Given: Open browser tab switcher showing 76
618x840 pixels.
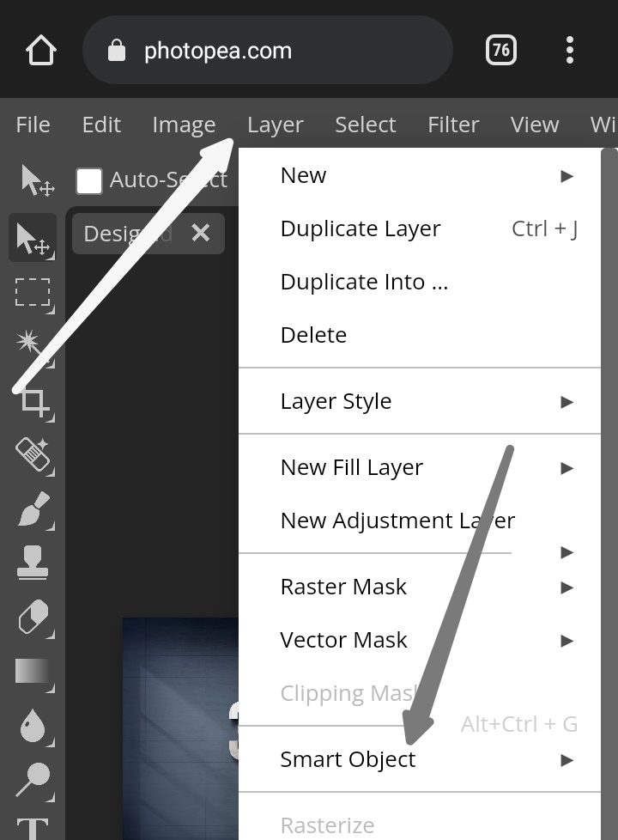Looking at the screenshot, I should (500, 51).
